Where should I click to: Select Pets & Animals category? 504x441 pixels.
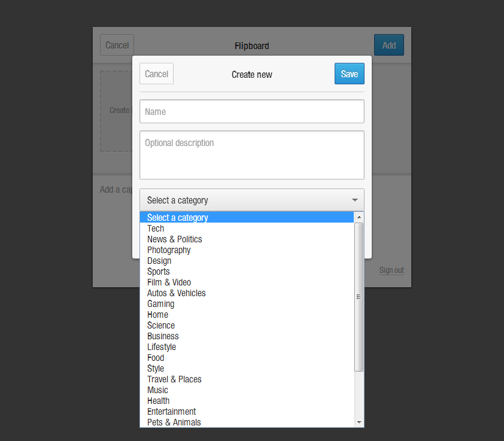click(x=247, y=422)
